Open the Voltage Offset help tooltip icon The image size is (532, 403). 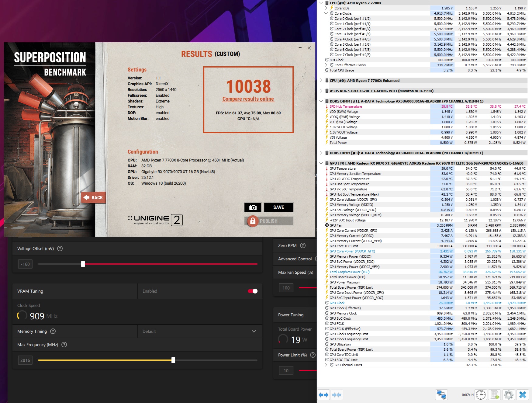point(60,248)
